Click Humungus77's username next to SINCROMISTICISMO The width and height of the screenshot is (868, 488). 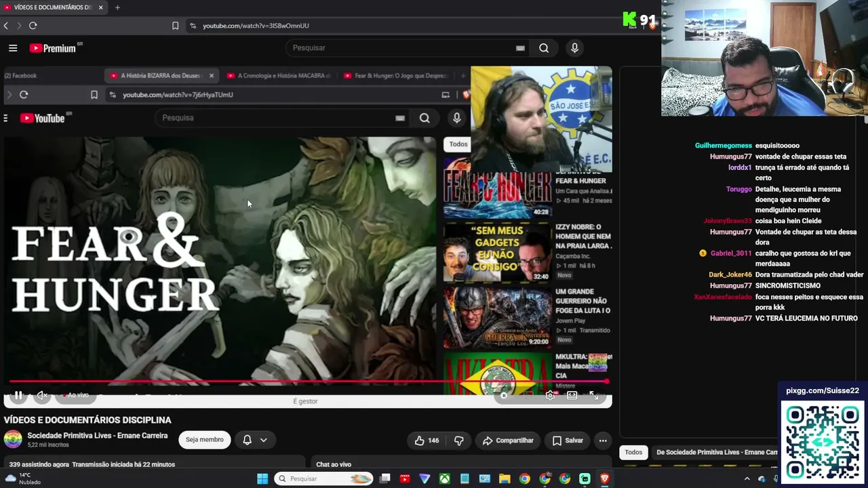click(x=731, y=286)
